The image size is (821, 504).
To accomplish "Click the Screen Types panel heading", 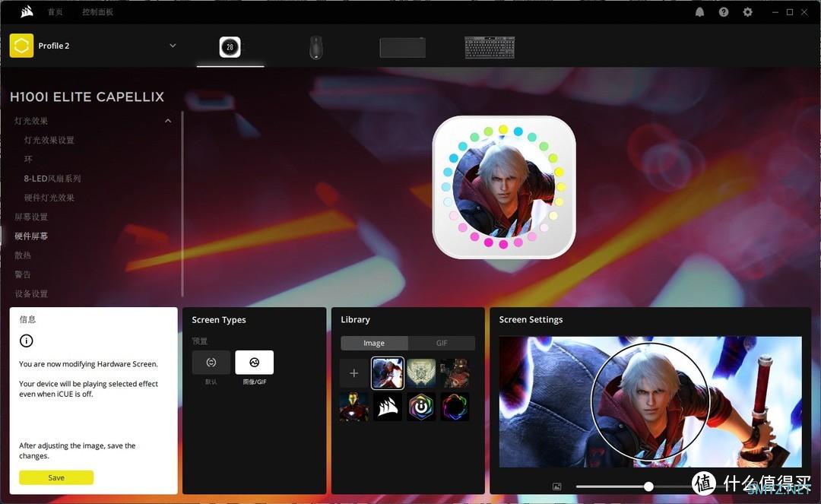I will point(219,320).
